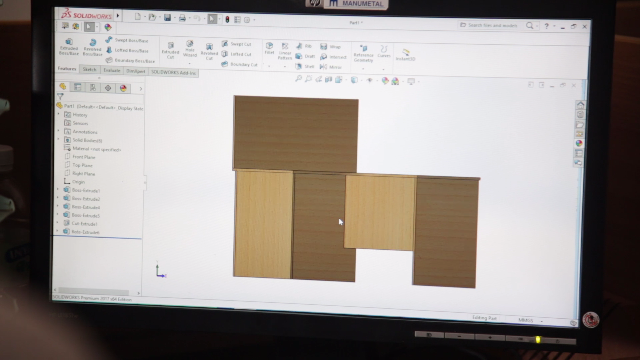Open the Linear Pattern tool
The image size is (642, 361).
pos(285,52)
